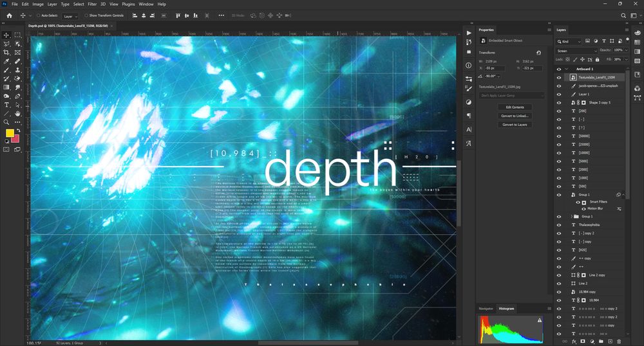Click the Convert to Layers button
Image resolution: width=644 pixels, height=346 pixels.
(515, 125)
